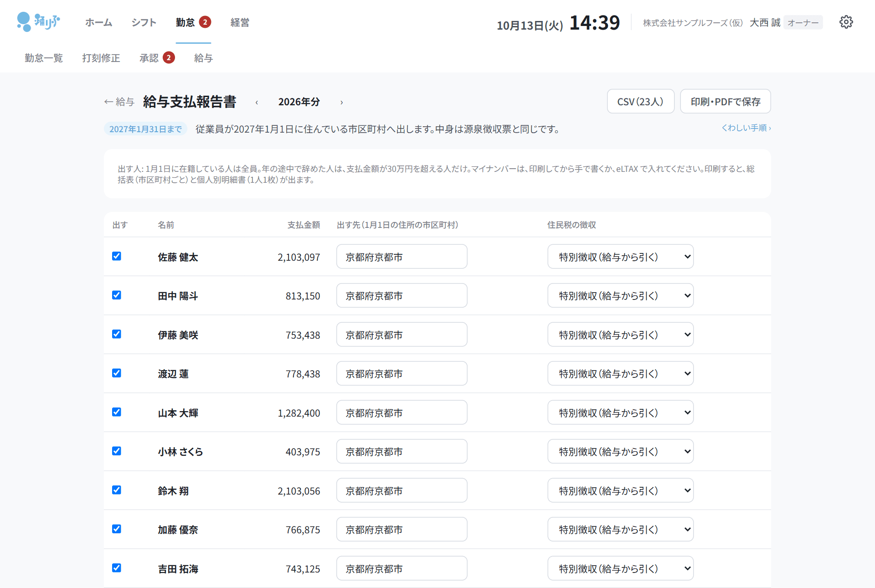875x588 pixels.
Task: Click the オーナー role badge
Action: [803, 23]
